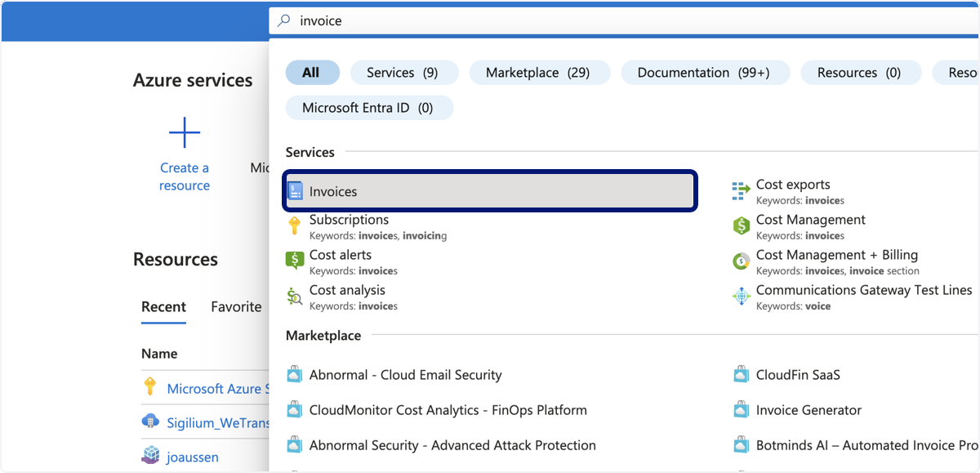
Task: Filter results by Marketplace (29)
Action: tap(540, 73)
